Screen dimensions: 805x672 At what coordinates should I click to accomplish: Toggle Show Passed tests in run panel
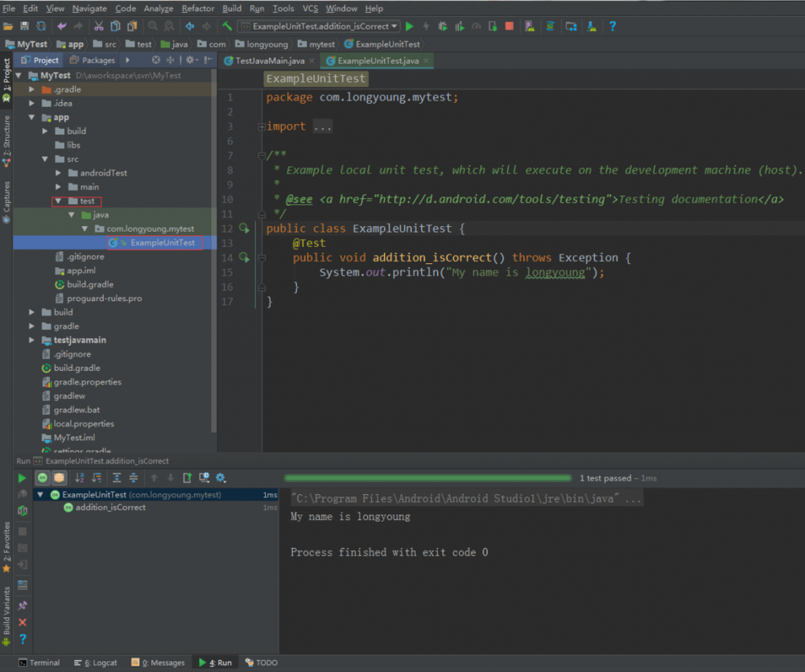click(42, 478)
